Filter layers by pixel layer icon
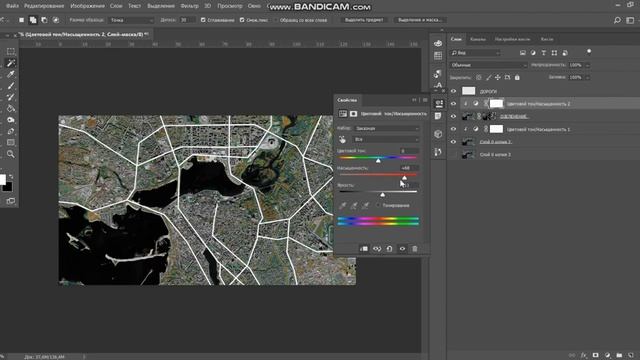This screenshot has width=640, height=360. pyautogui.click(x=523, y=53)
